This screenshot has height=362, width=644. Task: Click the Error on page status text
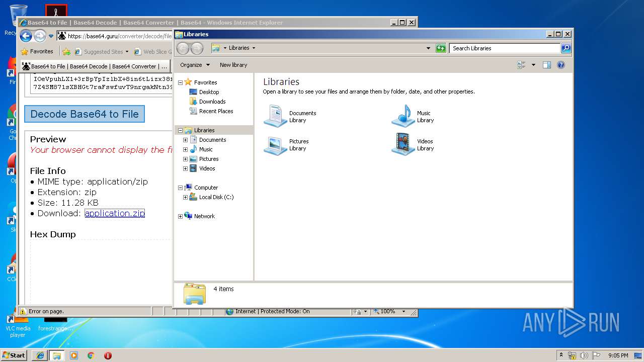(x=46, y=311)
